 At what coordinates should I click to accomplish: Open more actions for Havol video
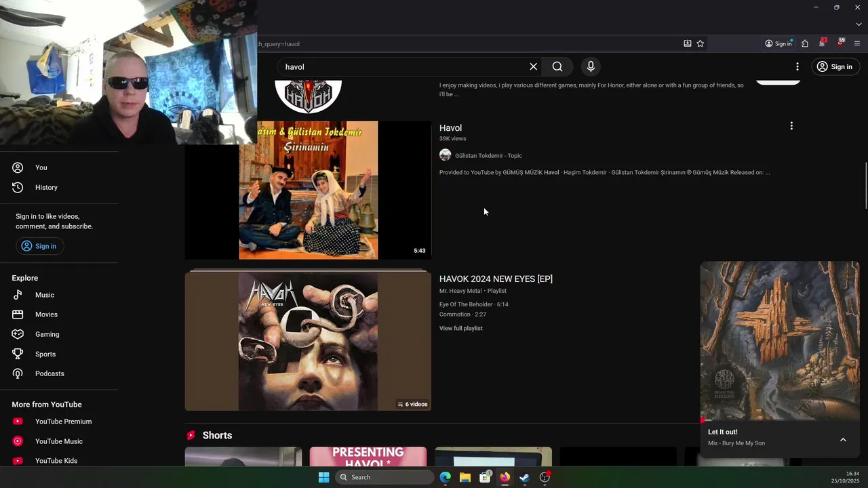[x=791, y=126]
